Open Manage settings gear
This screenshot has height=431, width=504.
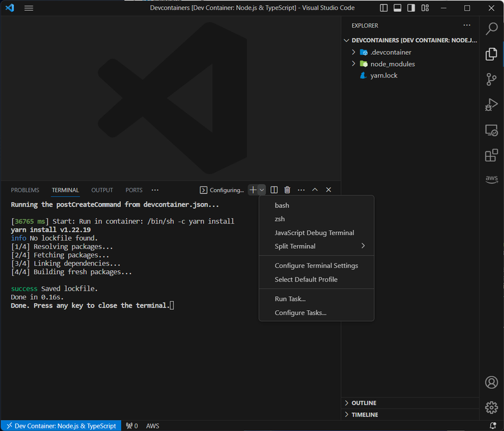491,408
